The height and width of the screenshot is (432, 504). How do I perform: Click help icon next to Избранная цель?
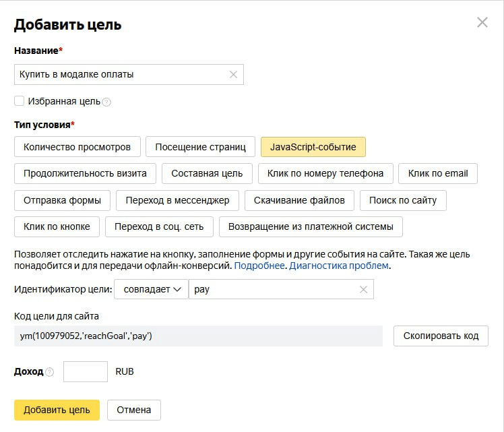click(x=106, y=102)
